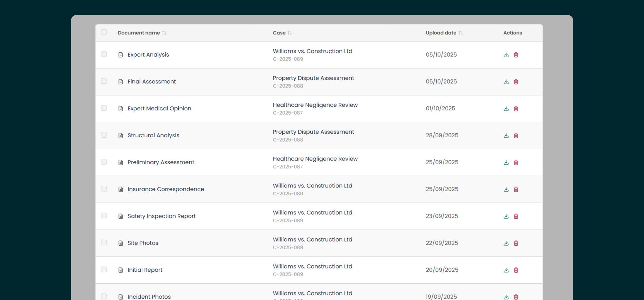644x300 pixels.
Task: Download the Initial Report document
Action: pos(506,270)
